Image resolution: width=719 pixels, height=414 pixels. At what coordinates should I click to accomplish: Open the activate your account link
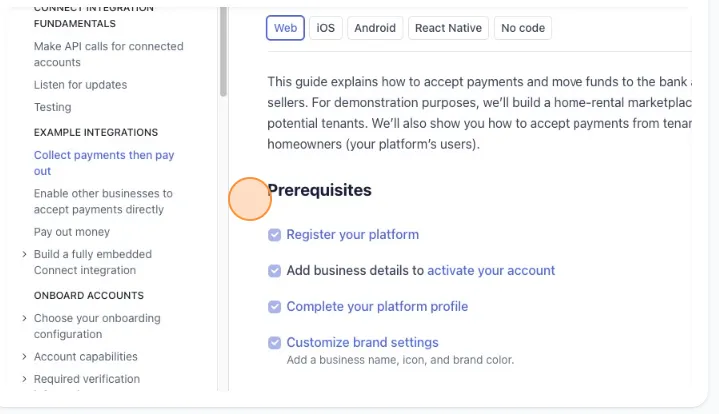(x=491, y=270)
